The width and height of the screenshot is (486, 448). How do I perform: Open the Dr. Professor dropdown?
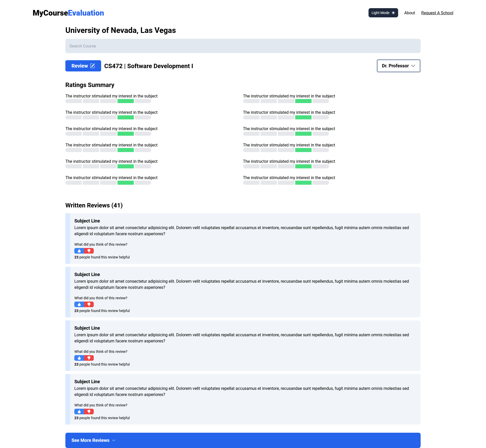point(398,66)
